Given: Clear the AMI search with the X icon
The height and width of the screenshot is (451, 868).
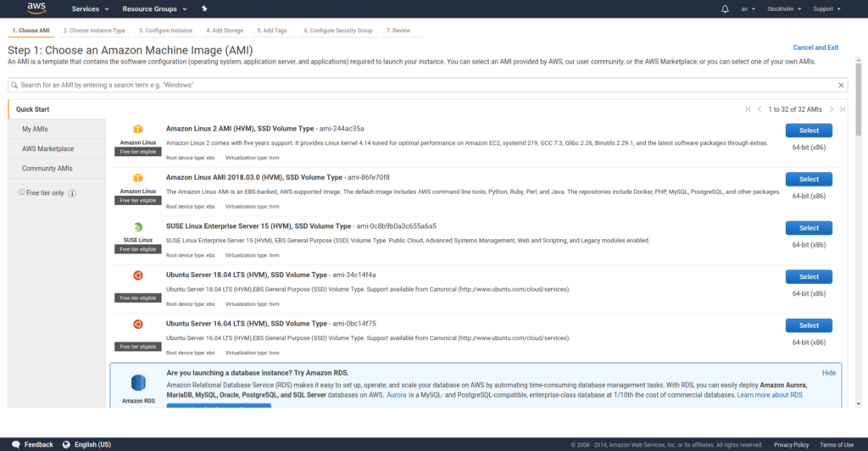Looking at the screenshot, I should [841, 86].
